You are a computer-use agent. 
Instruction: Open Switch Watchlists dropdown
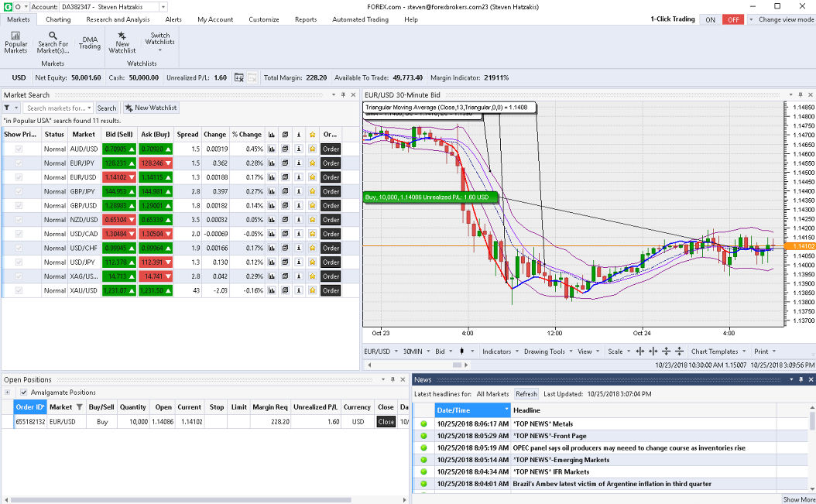pos(159,42)
